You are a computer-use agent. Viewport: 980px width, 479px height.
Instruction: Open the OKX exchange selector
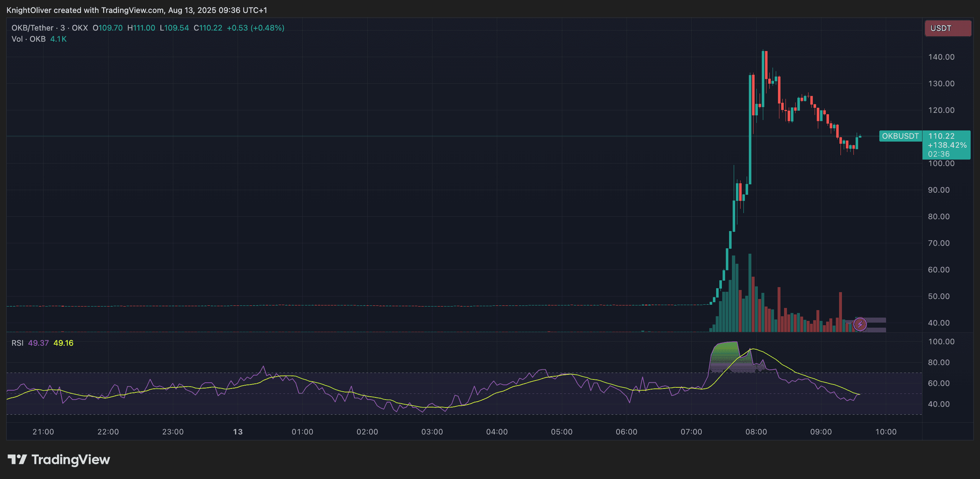tap(79, 27)
